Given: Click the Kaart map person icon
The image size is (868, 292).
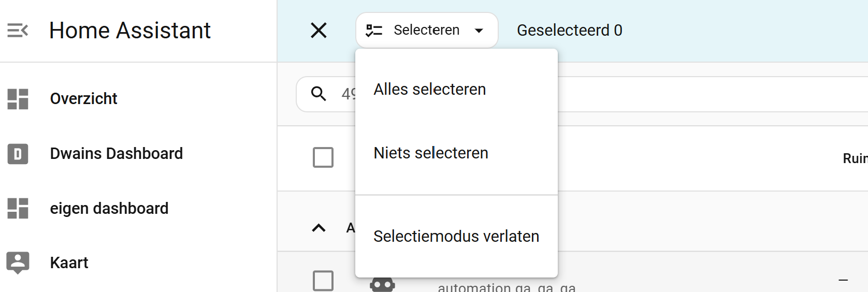Looking at the screenshot, I should [18, 262].
